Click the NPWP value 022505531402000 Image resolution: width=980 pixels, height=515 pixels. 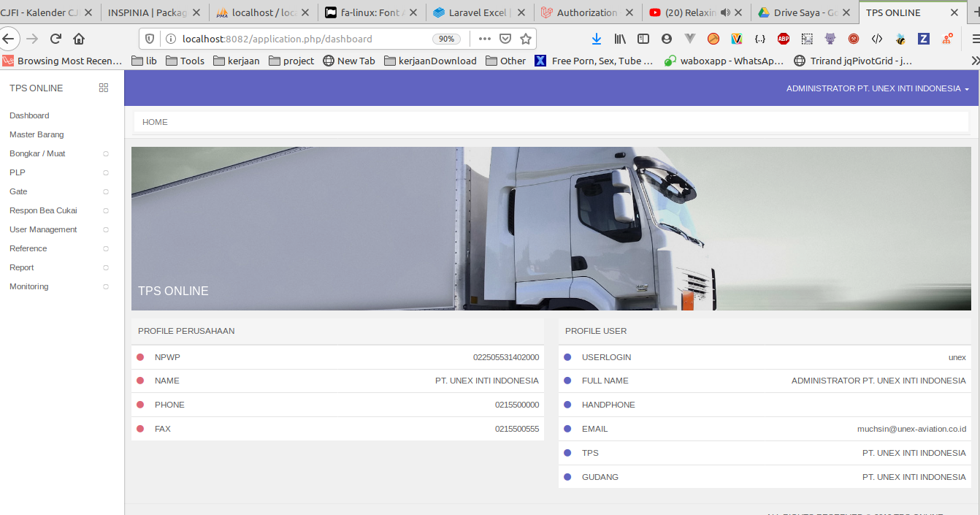tap(506, 357)
